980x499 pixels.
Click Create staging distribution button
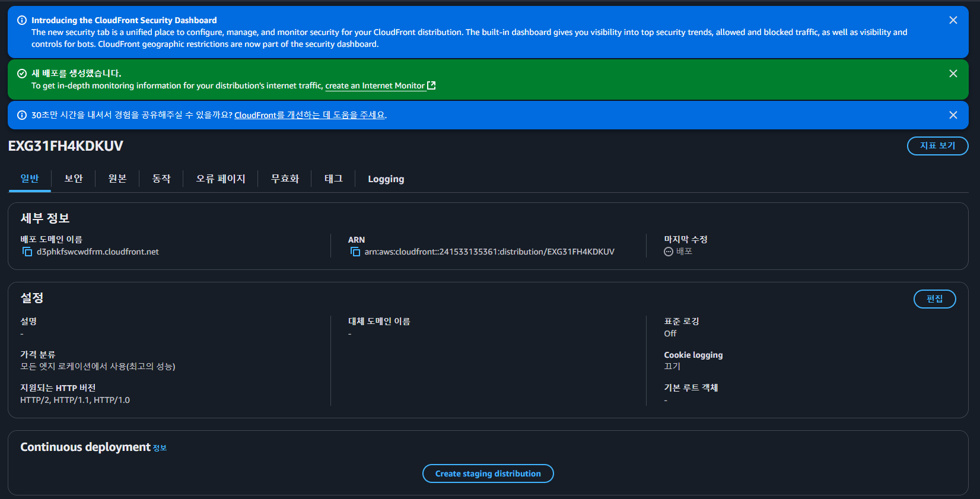(488, 473)
